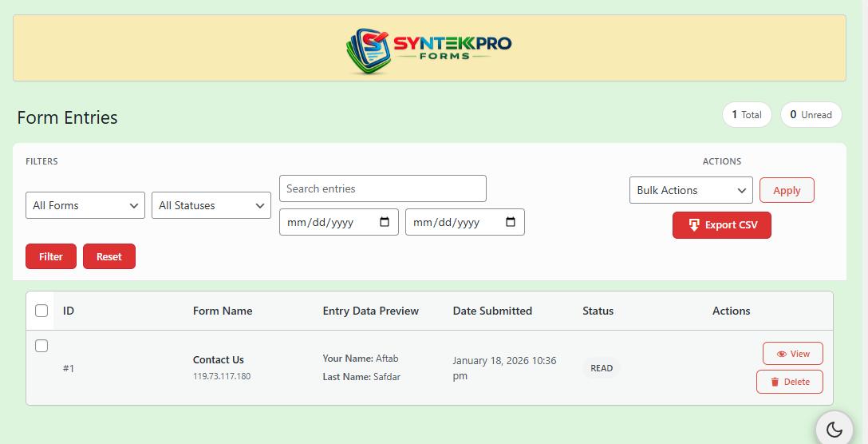This screenshot has width=868, height=444.
Task: Click the SyntekPro Forms logo
Action: tap(429, 50)
